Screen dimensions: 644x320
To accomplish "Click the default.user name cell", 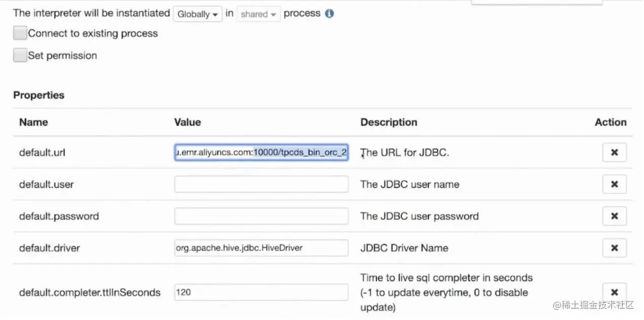I will click(46, 184).
